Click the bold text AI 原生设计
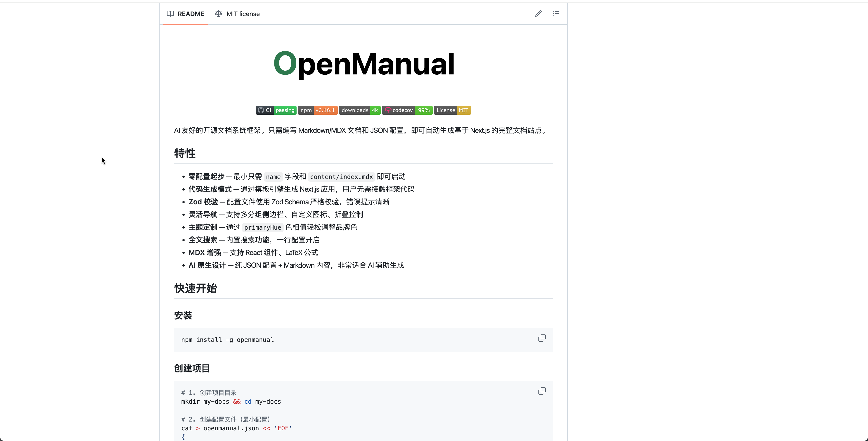The height and width of the screenshot is (441, 868). tap(207, 265)
